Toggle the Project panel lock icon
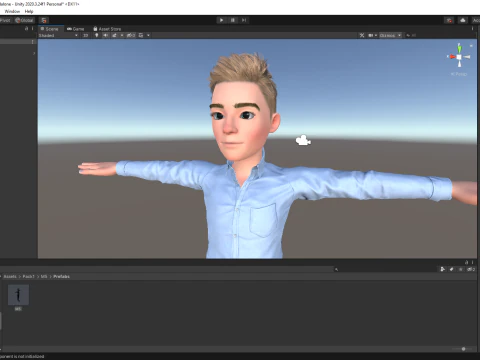 click(x=467, y=262)
